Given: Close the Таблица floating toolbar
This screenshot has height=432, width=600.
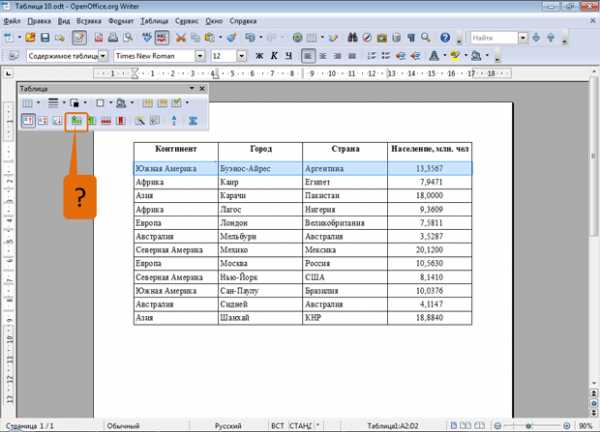Looking at the screenshot, I should 202,88.
